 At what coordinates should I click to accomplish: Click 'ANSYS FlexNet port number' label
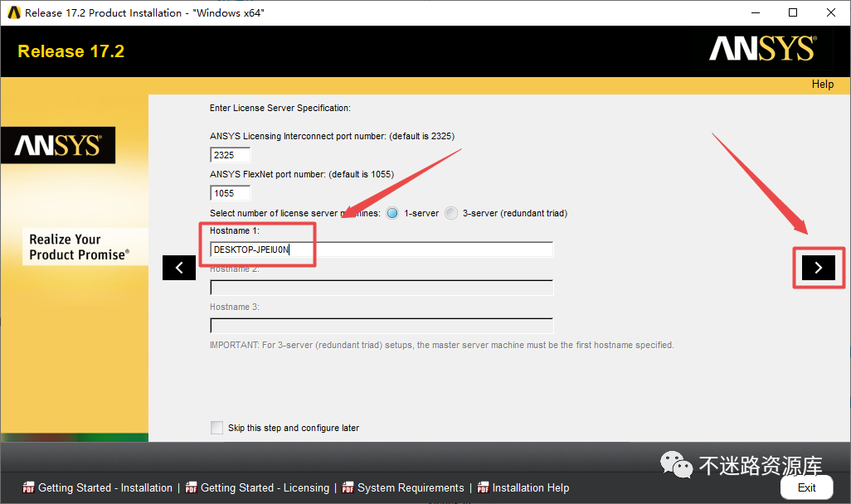(x=302, y=174)
